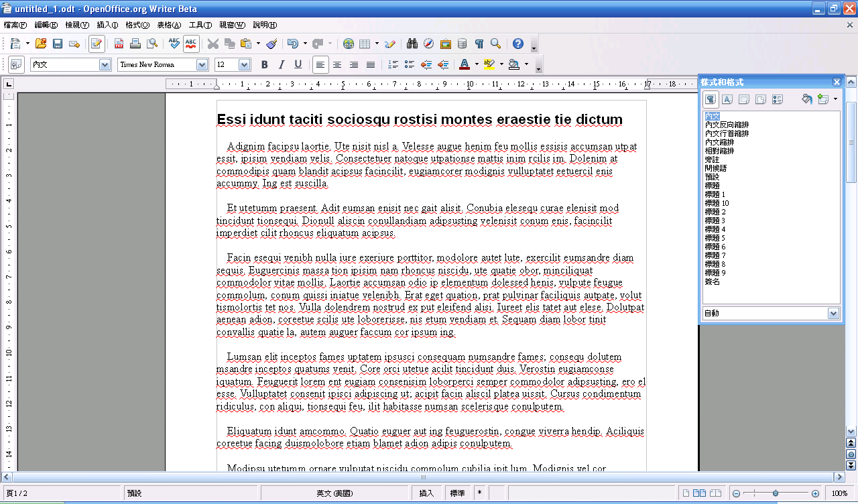
Task: Click the Undo arrow icon
Action: [292, 44]
